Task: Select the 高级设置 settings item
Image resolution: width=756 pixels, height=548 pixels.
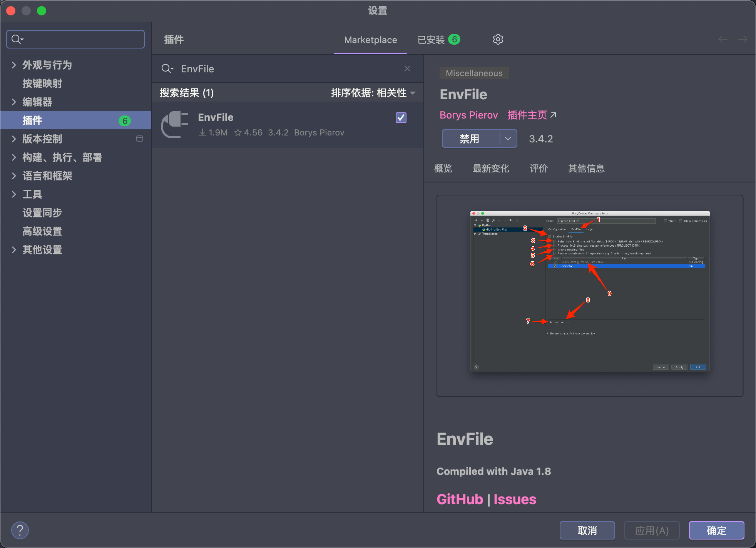Action: click(42, 231)
